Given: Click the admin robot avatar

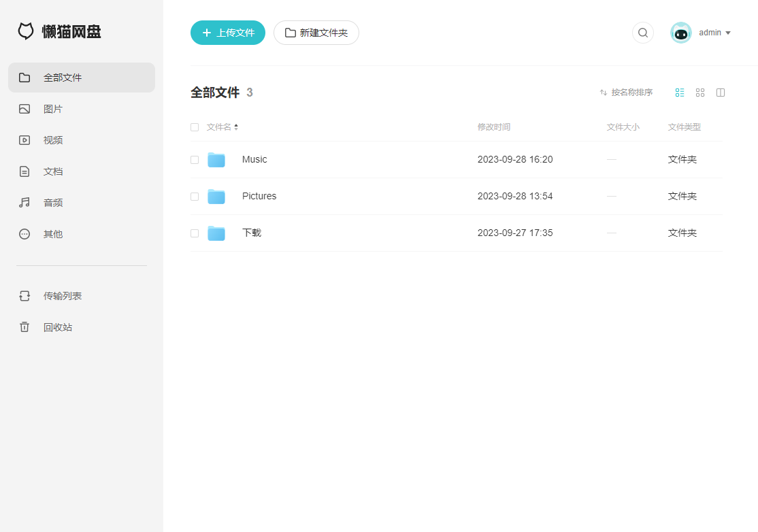Looking at the screenshot, I should coord(680,33).
